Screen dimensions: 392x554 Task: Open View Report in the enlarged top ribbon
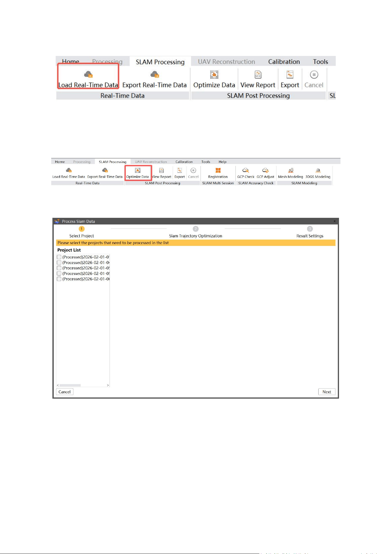point(258,79)
